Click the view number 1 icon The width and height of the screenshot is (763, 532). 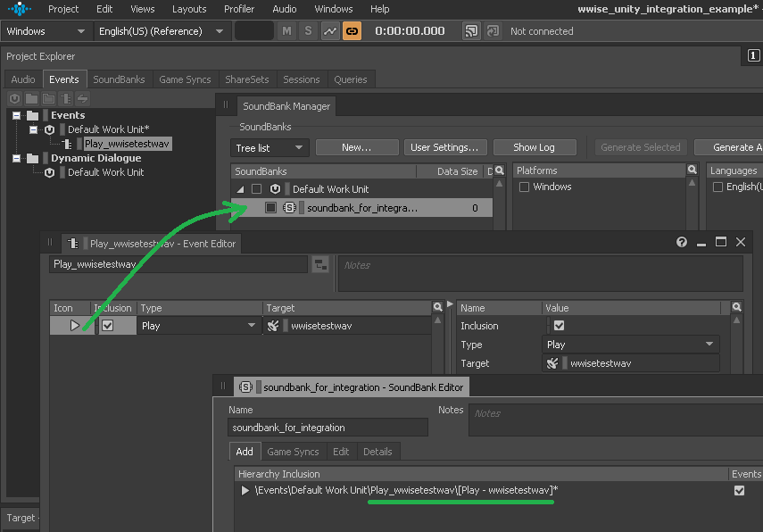[x=753, y=55]
